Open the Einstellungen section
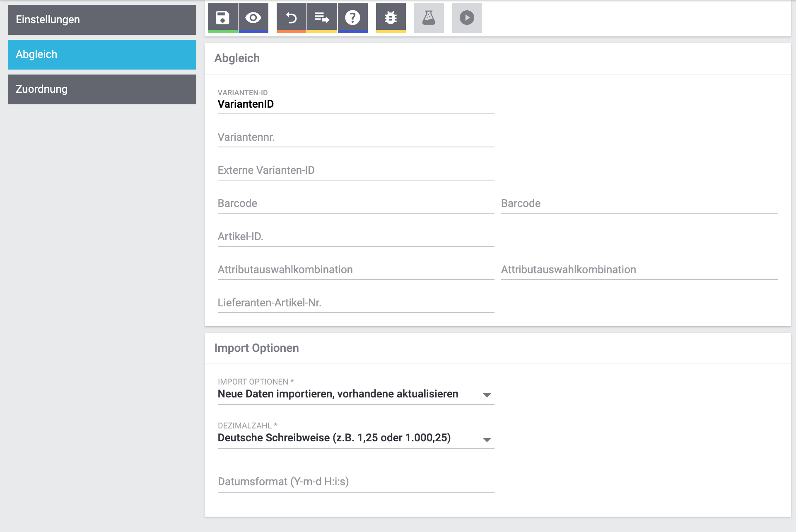 click(102, 20)
